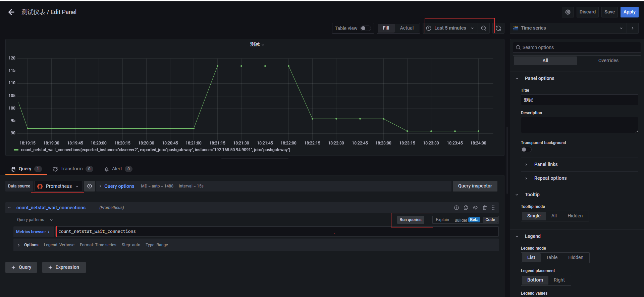Click the Save button

coord(609,12)
